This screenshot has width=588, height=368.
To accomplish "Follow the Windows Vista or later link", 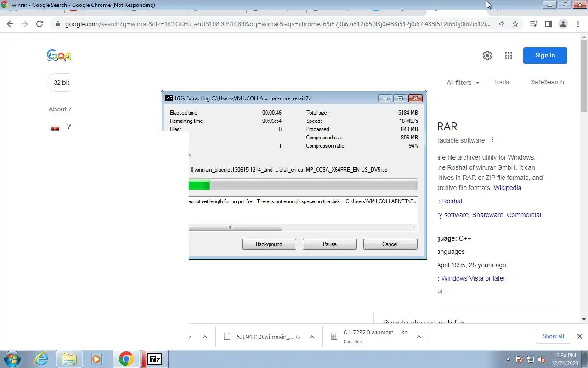I will tap(473, 278).
